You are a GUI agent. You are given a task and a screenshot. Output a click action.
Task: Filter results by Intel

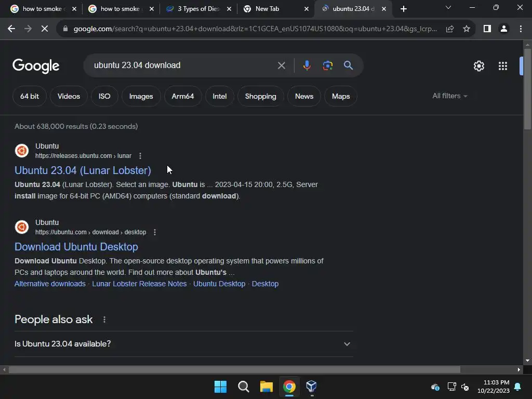tap(220, 96)
